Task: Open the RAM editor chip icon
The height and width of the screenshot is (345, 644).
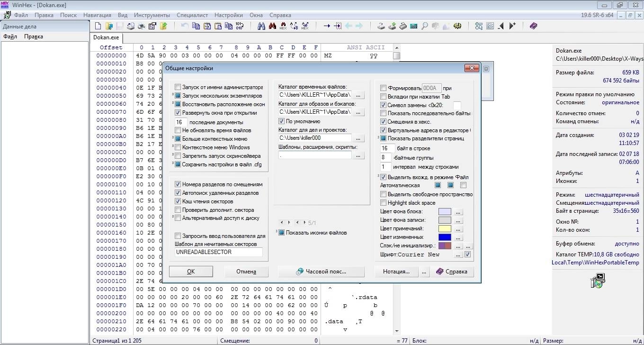Action: tap(402, 26)
